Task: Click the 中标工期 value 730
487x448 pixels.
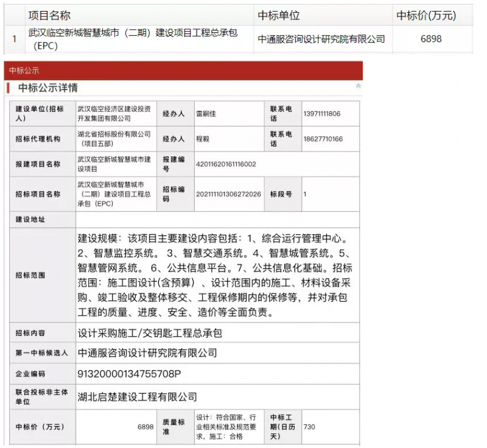Action: click(309, 427)
